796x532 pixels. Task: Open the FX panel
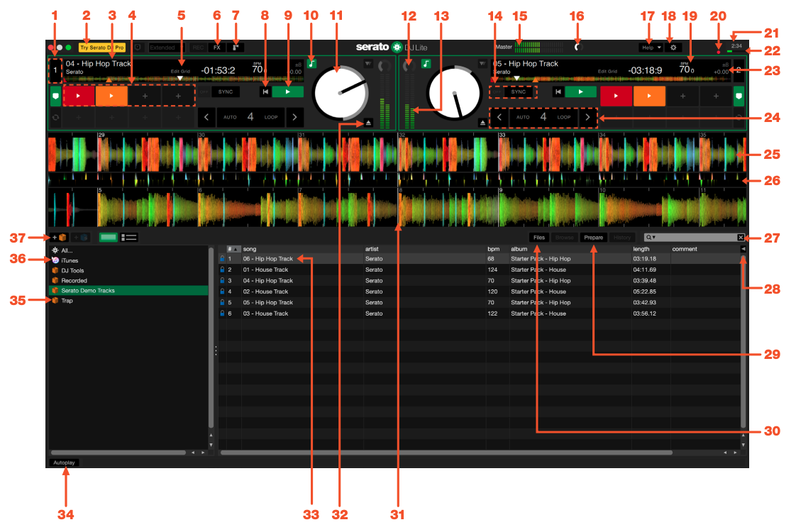pyautogui.click(x=217, y=48)
